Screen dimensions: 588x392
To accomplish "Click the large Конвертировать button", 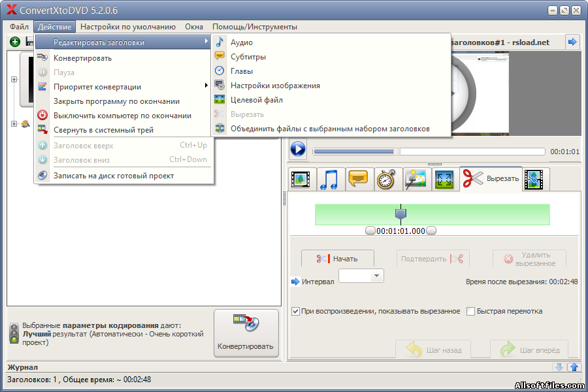I will tap(246, 333).
